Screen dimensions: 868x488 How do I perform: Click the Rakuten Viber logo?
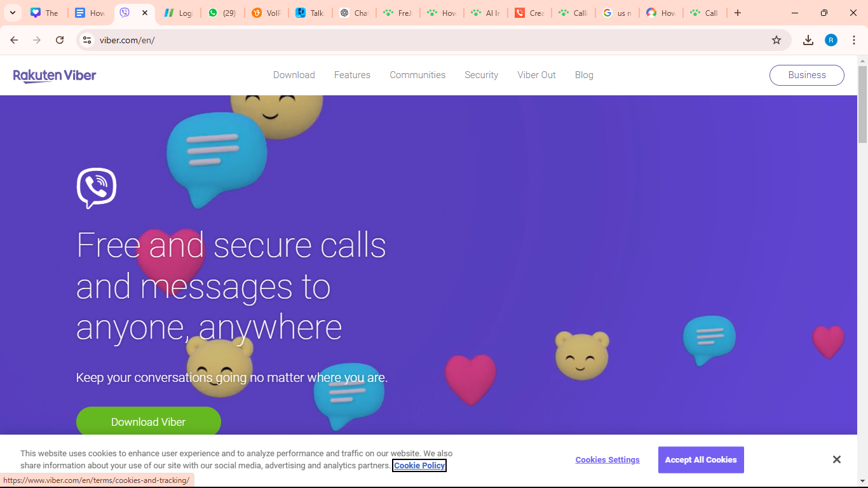pyautogui.click(x=55, y=76)
